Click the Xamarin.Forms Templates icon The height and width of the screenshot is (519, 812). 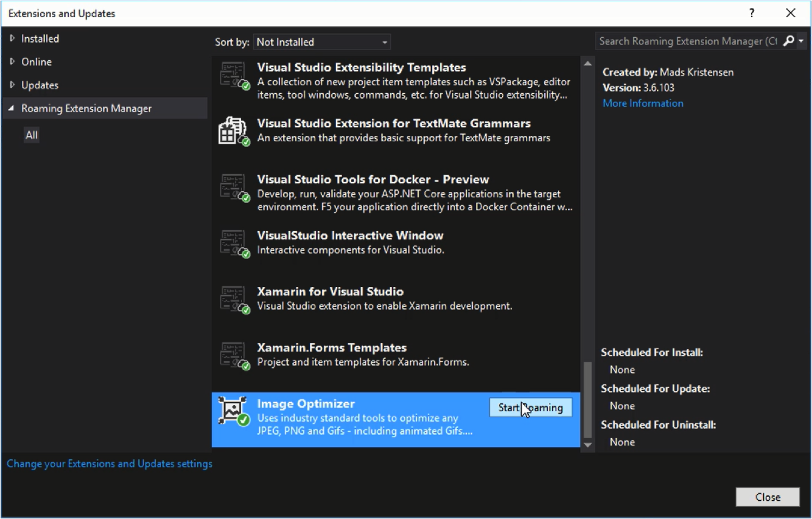[x=234, y=356]
